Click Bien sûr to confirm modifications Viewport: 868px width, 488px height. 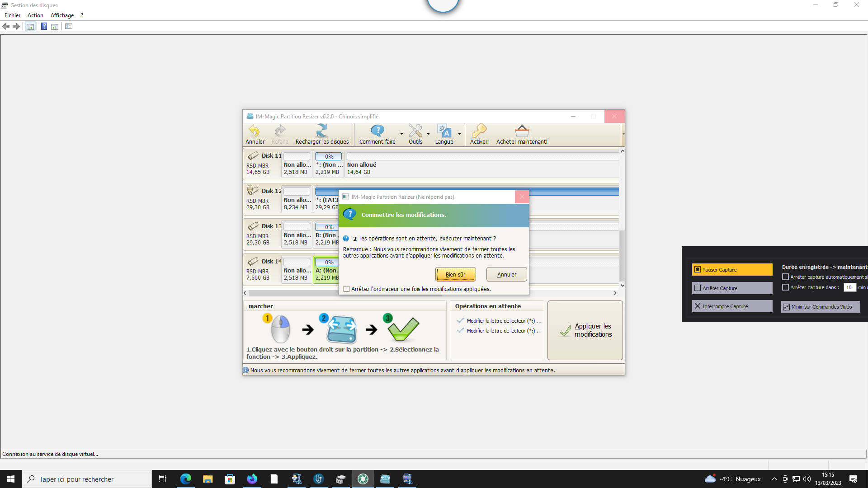pyautogui.click(x=455, y=274)
